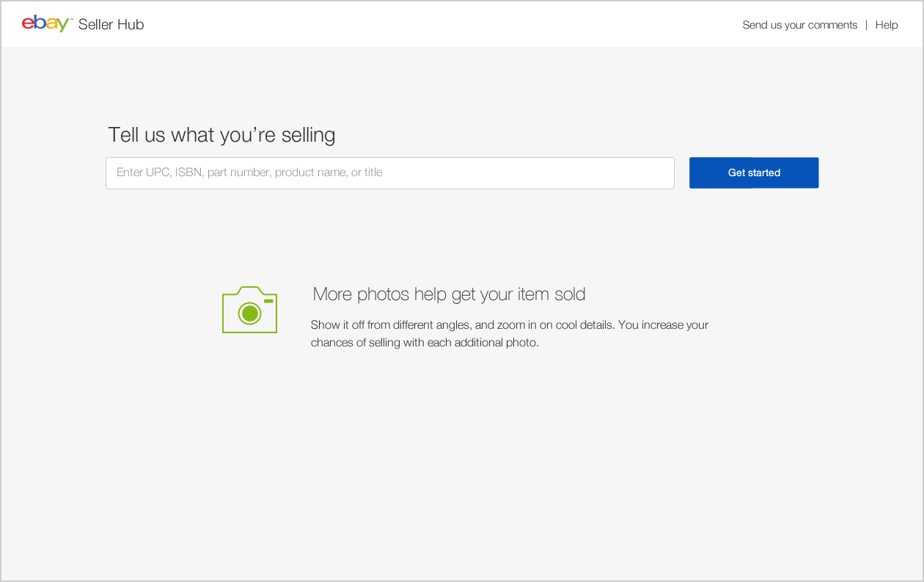Screen dimensions: 924x582
Task: Click 'More photos help get your item sold' heading
Action: coord(449,294)
